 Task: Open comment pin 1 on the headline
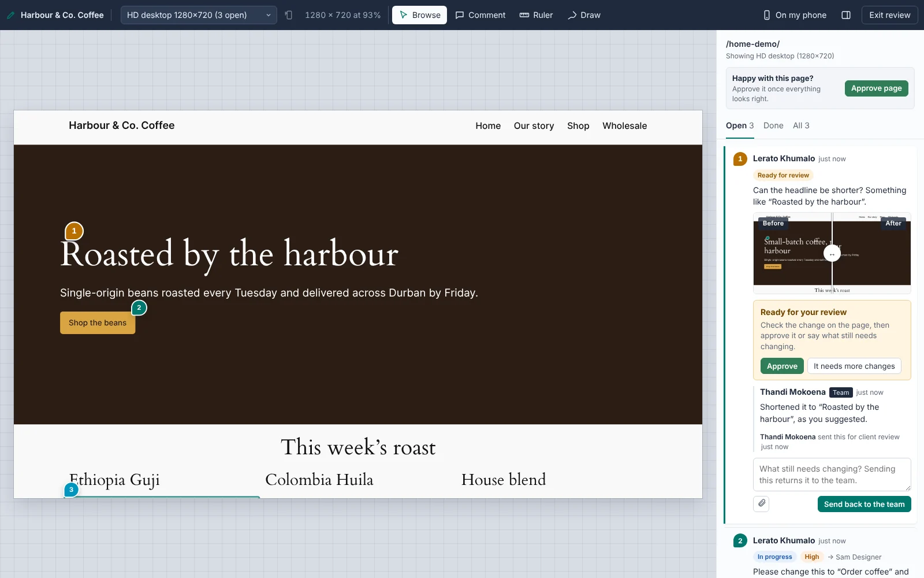point(74,231)
